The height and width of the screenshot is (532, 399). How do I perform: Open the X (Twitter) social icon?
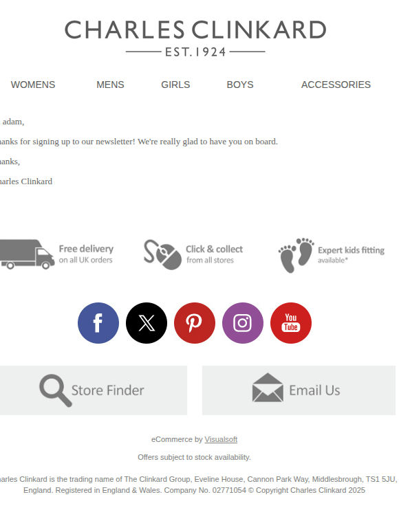tap(147, 323)
